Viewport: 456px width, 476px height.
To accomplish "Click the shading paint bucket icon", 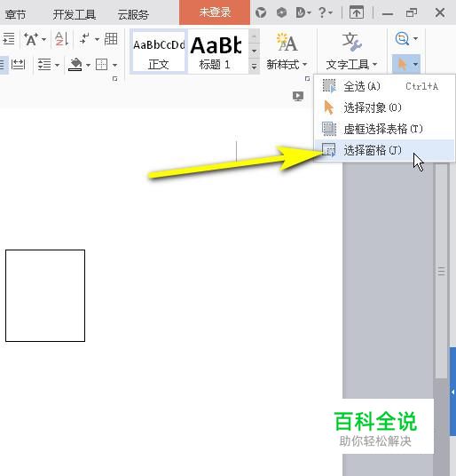I will [75, 65].
